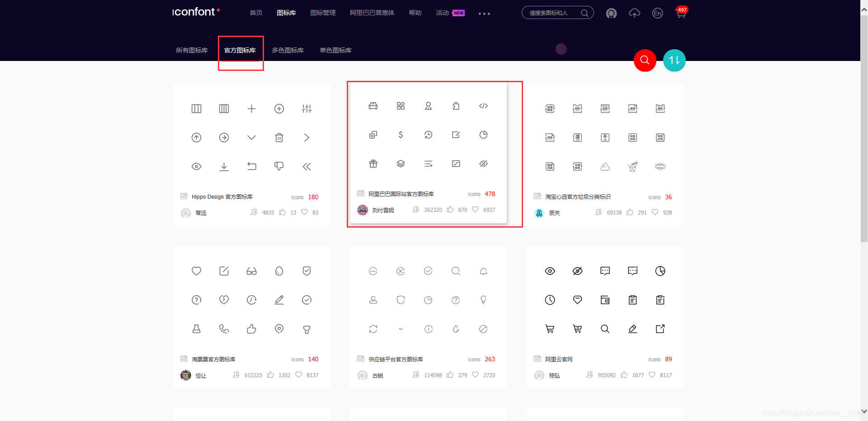The height and width of the screenshot is (421, 868).
Task: Open the three-dot more menu in header
Action: (x=484, y=14)
